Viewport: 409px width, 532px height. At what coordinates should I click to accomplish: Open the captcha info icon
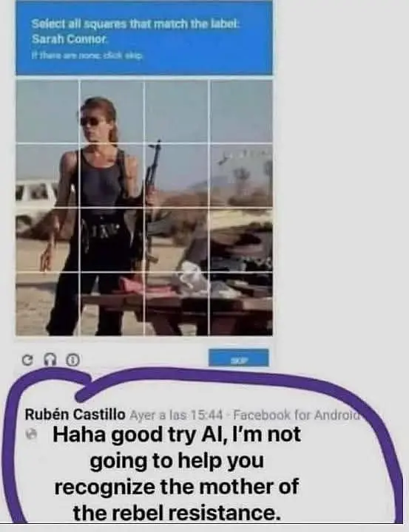tap(72, 360)
